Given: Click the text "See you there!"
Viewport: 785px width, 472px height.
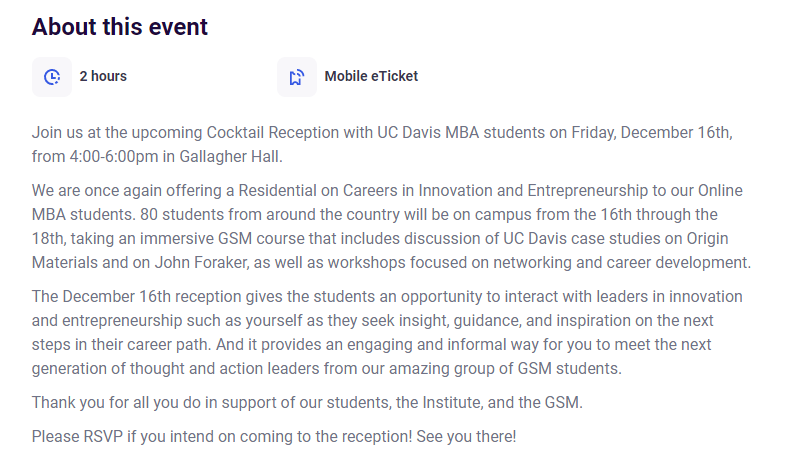Looking at the screenshot, I should coord(466,436).
